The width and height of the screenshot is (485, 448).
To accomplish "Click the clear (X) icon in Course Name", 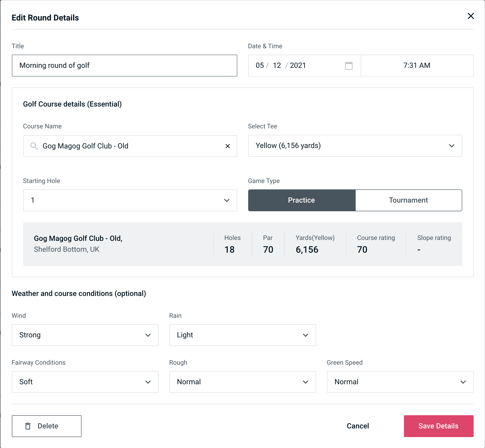I will (228, 146).
